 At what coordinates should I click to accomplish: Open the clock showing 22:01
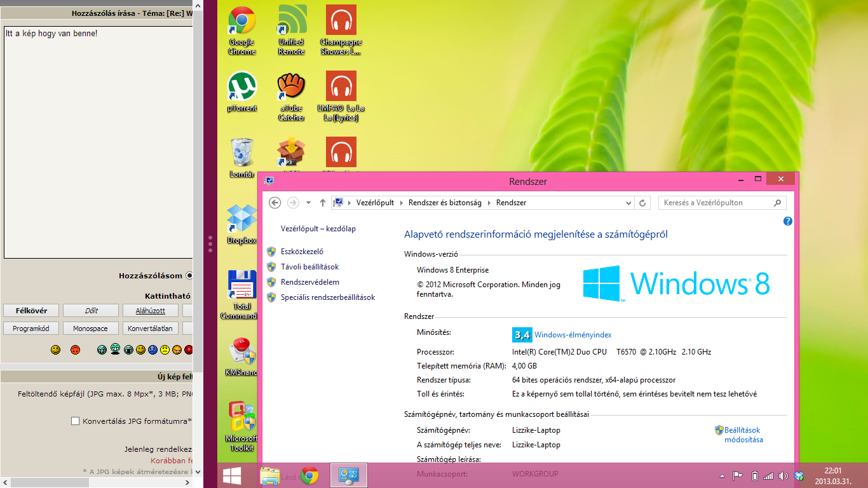pos(833,476)
